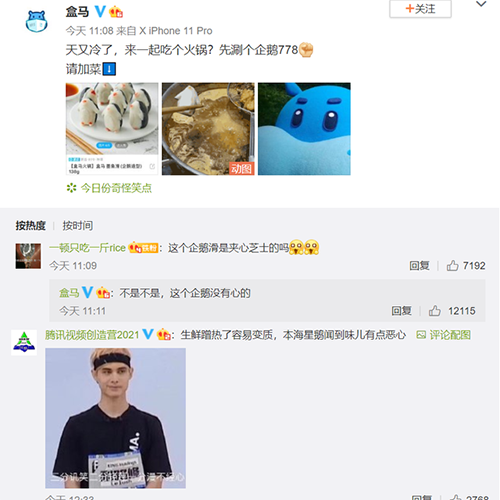Click the 一顿只吃一斤rice user avatar
Viewport: 500px width, 500px height.
[x=28, y=256]
